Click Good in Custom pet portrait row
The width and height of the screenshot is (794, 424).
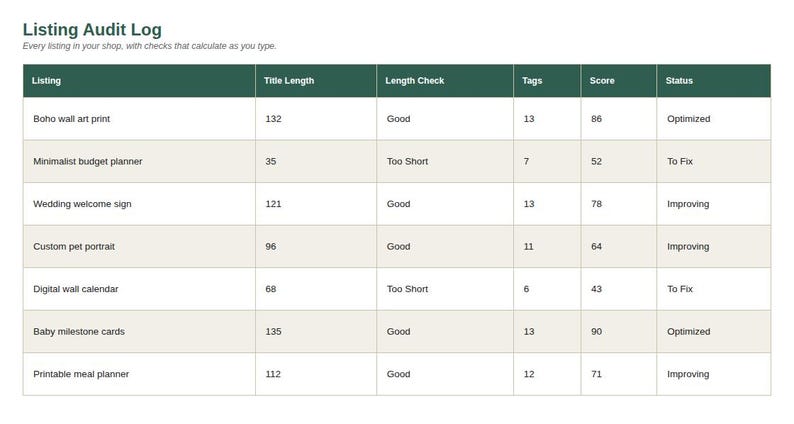[x=399, y=247]
